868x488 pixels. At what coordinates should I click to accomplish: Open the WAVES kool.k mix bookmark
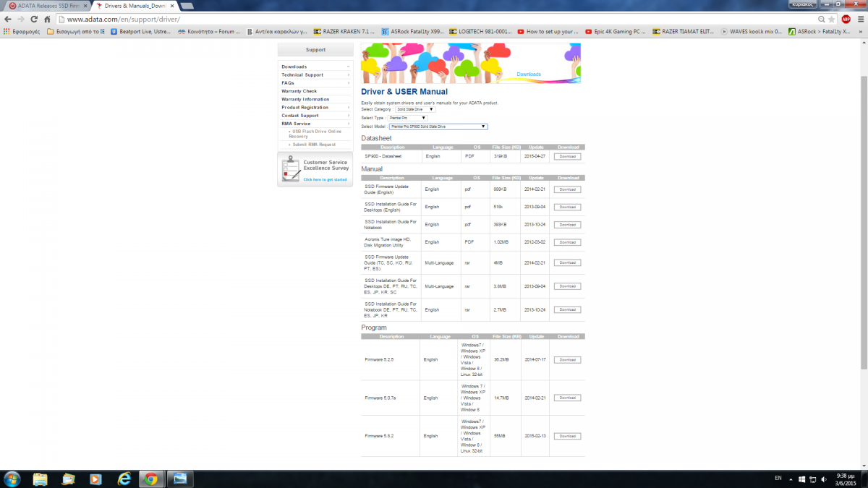pos(752,32)
